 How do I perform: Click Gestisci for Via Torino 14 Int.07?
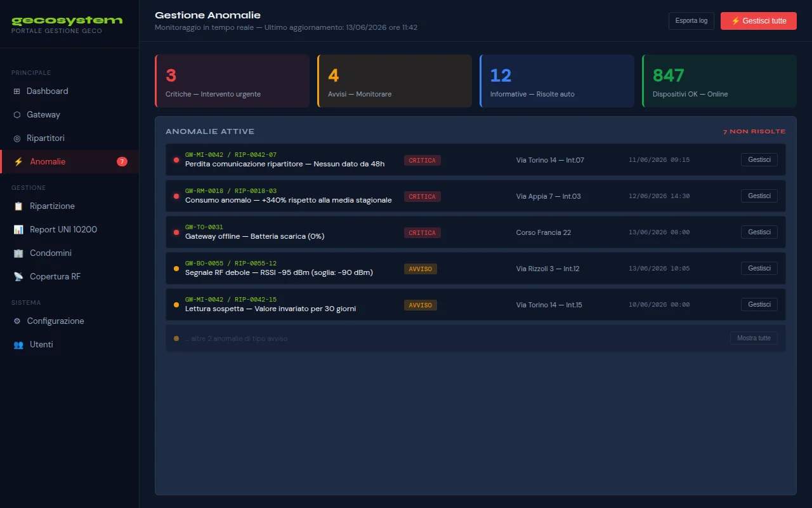(759, 160)
